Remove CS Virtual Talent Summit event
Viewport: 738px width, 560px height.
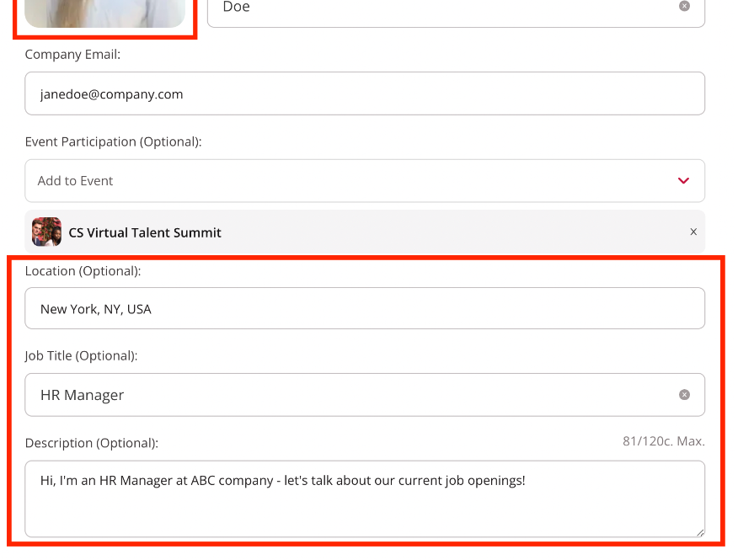pos(693,232)
